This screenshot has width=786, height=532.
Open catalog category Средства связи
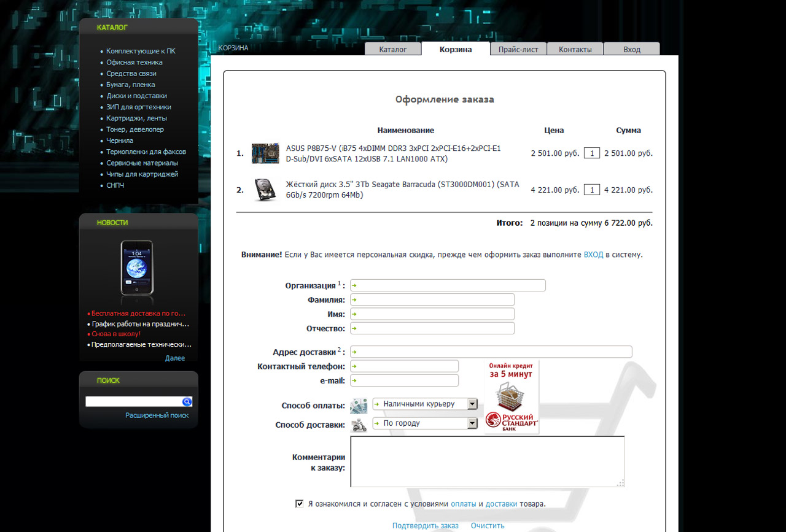(131, 74)
